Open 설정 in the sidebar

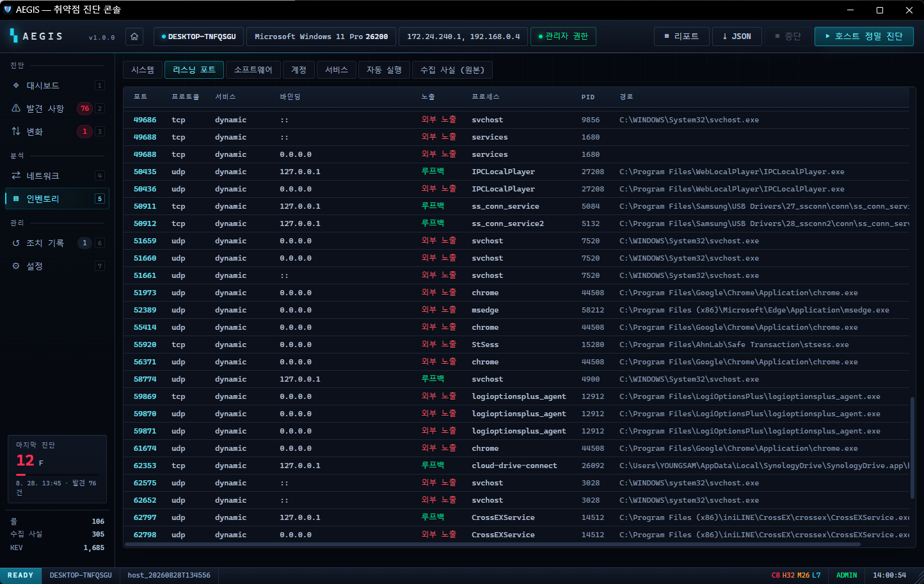pos(57,266)
